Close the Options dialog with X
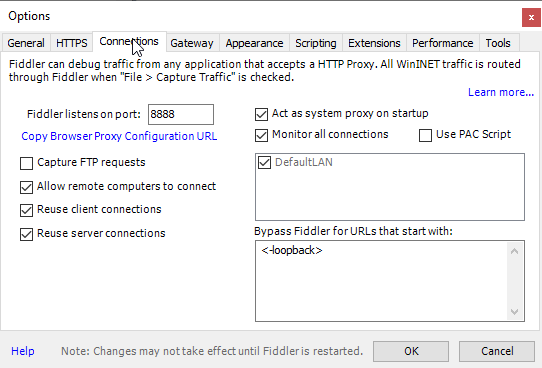 pyautogui.click(x=531, y=17)
